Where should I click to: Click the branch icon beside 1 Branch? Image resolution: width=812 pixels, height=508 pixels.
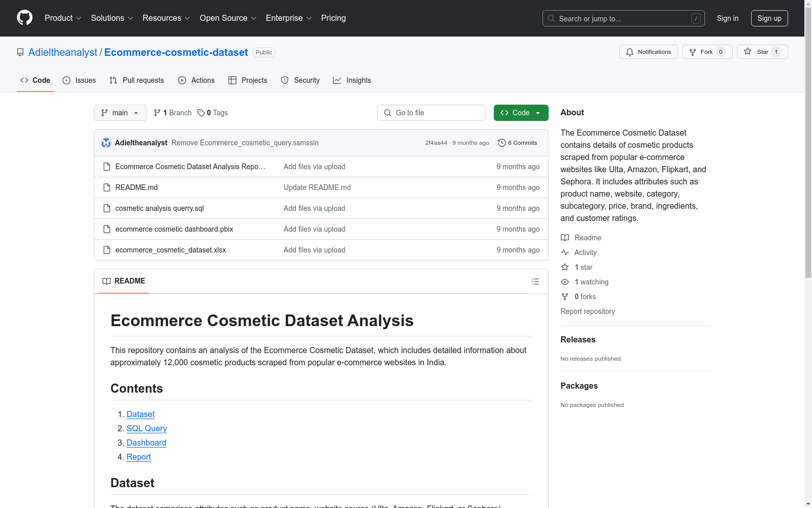tap(157, 113)
